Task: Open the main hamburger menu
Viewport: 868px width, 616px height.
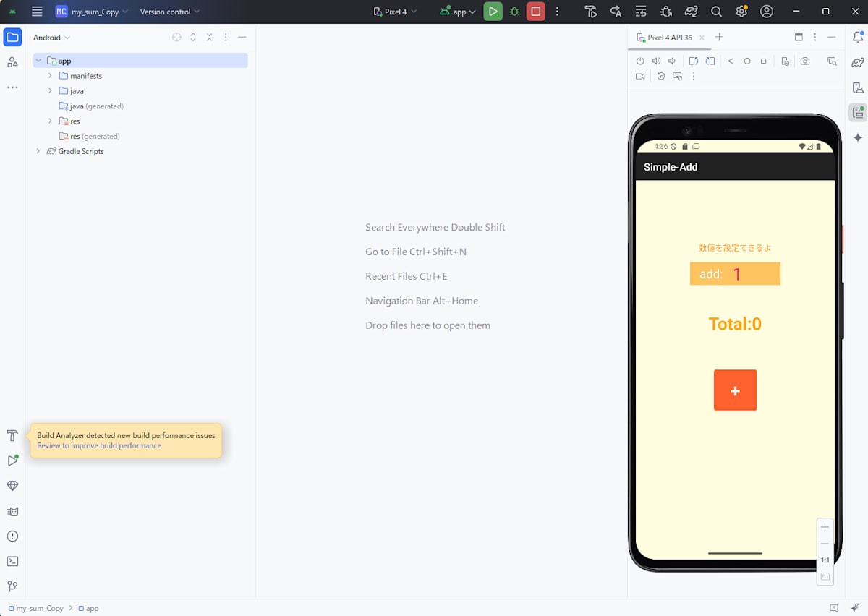Action: click(37, 12)
